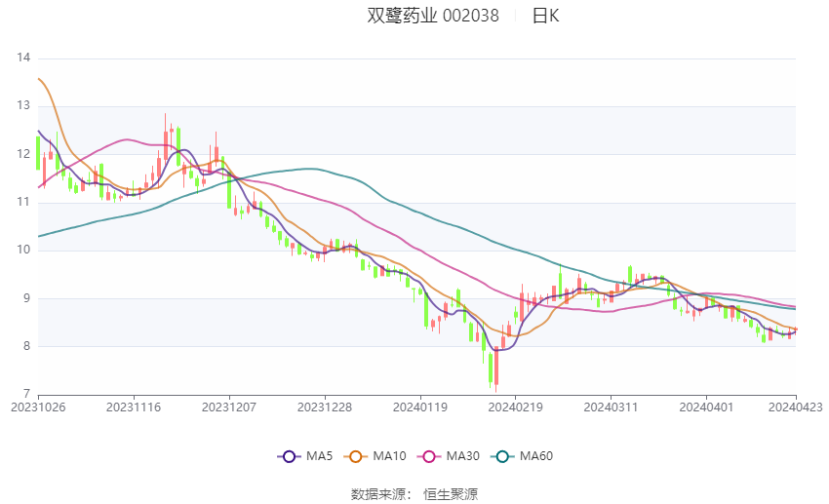
Task: Hide the MA60 line via its label
Action: click(x=536, y=456)
